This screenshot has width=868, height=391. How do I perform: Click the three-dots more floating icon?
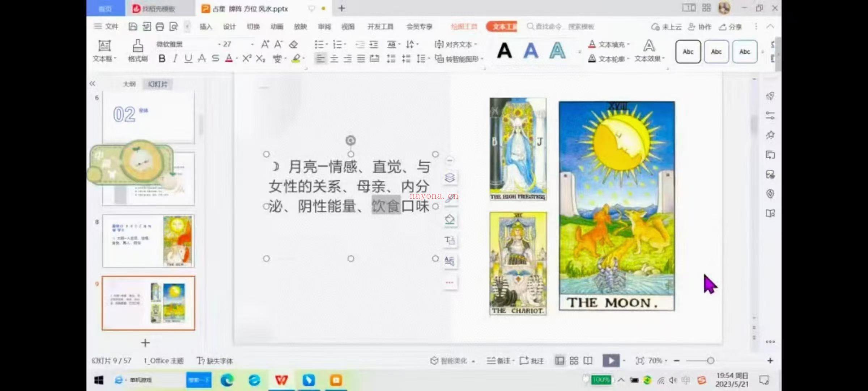(x=450, y=282)
